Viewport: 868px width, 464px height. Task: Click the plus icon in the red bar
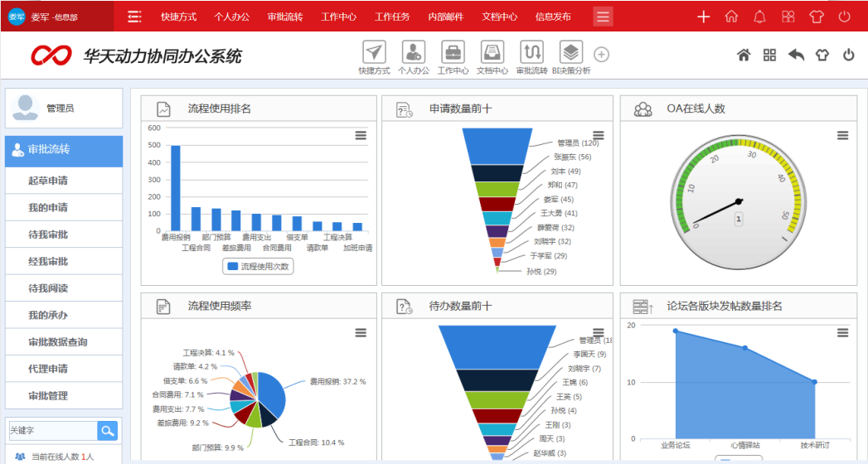703,17
